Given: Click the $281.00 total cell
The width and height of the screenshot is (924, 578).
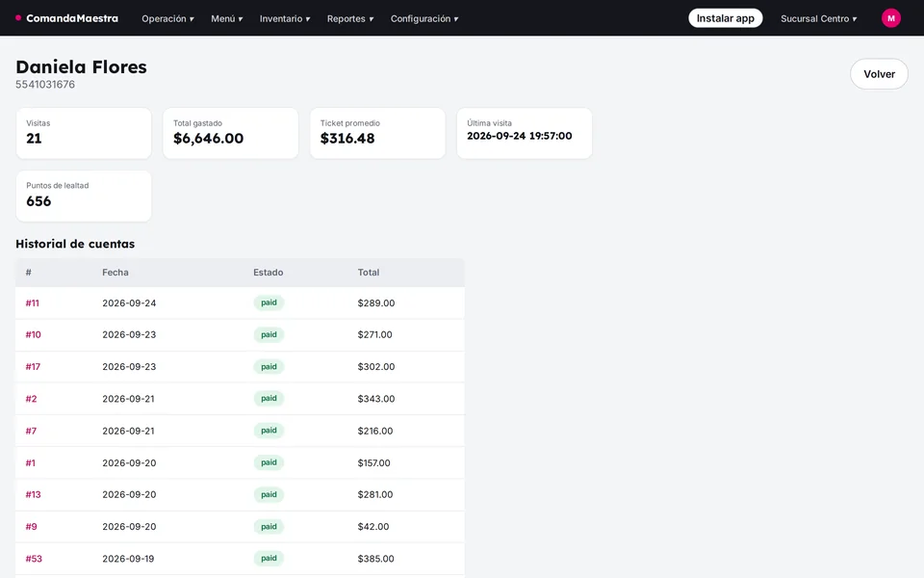Looking at the screenshot, I should (x=374, y=494).
